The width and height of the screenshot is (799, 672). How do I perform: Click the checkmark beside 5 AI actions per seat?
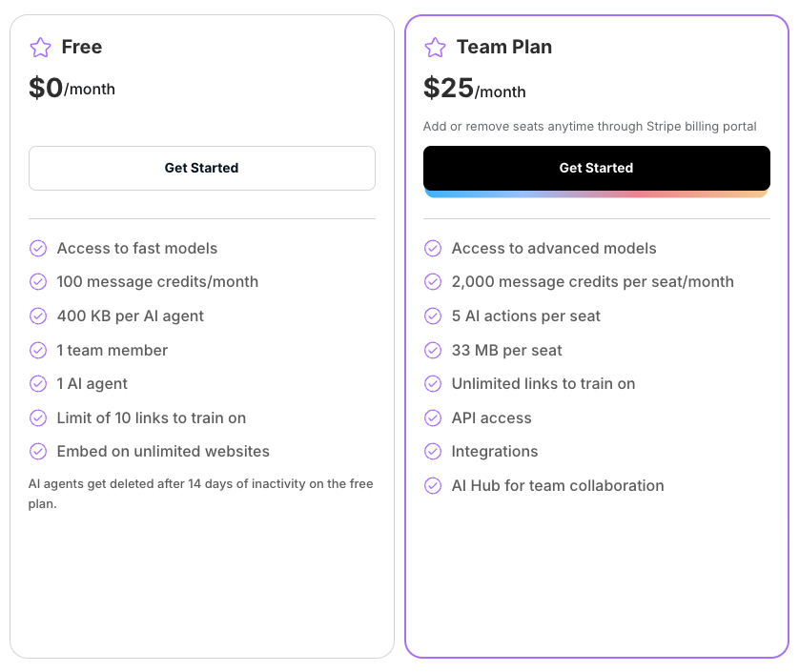coord(433,316)
